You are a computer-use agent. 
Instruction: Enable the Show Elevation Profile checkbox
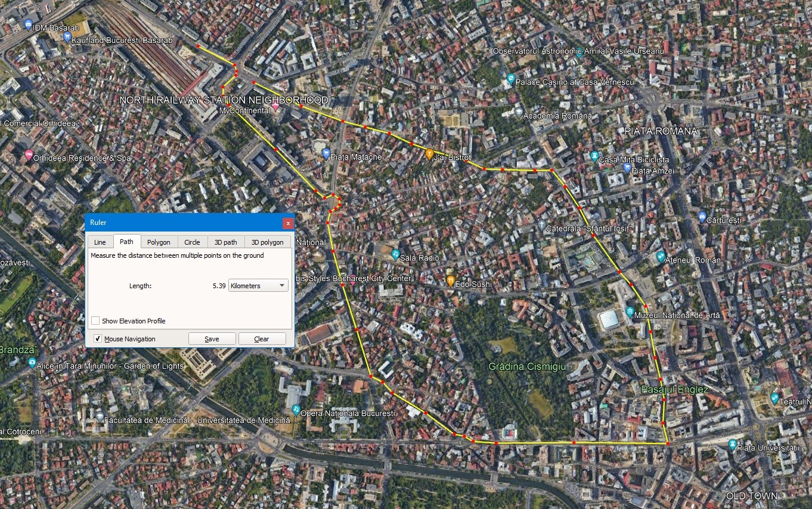click(x=95, y=321)
